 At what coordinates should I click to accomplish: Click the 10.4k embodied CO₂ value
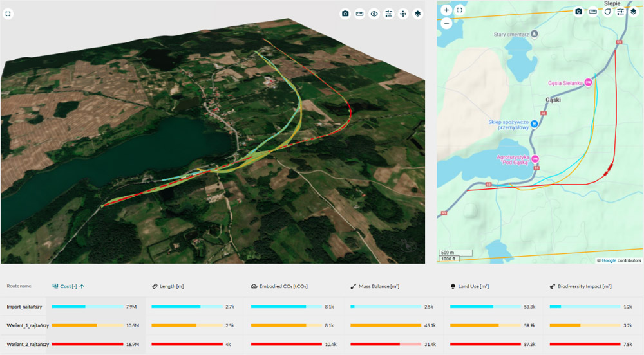coord(330,344)
